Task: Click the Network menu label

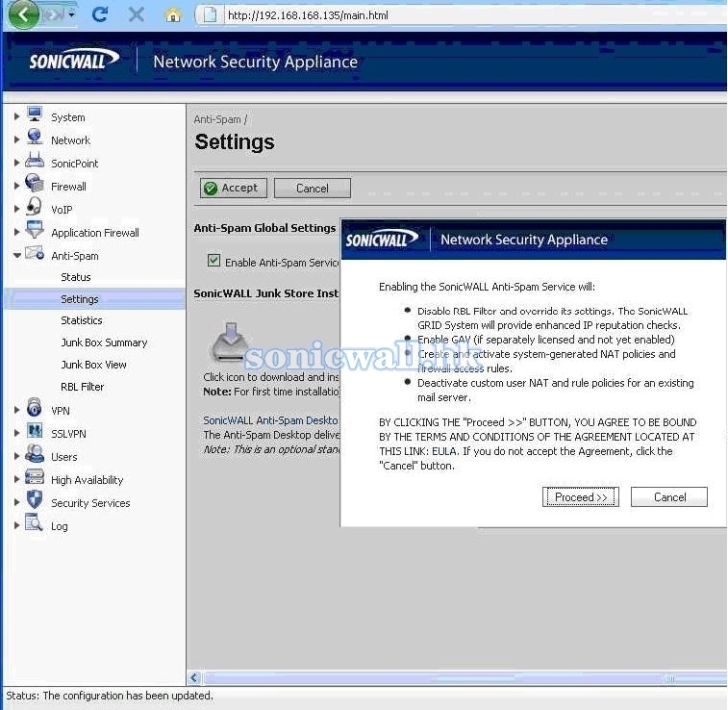Action: pos(70,140)
